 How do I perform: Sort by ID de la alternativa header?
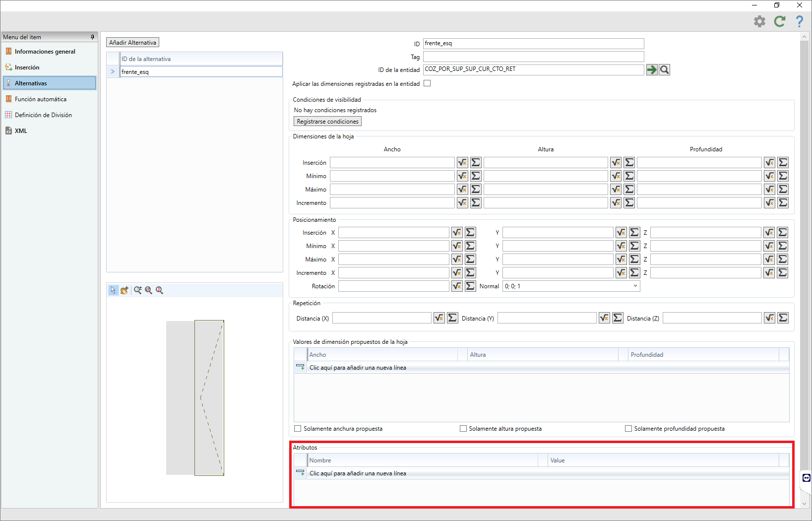coord(201,59)
